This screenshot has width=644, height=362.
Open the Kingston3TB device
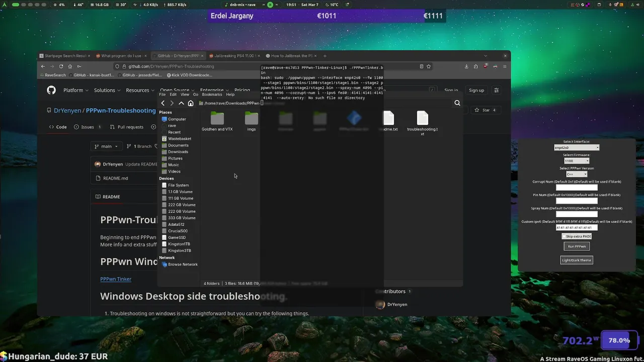pyautogui.click(x=177, y=250)
